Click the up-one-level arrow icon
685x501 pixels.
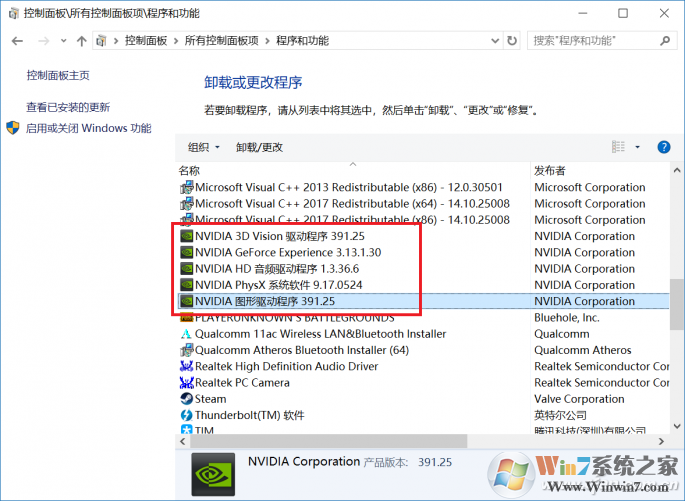[x=81, y=41]
